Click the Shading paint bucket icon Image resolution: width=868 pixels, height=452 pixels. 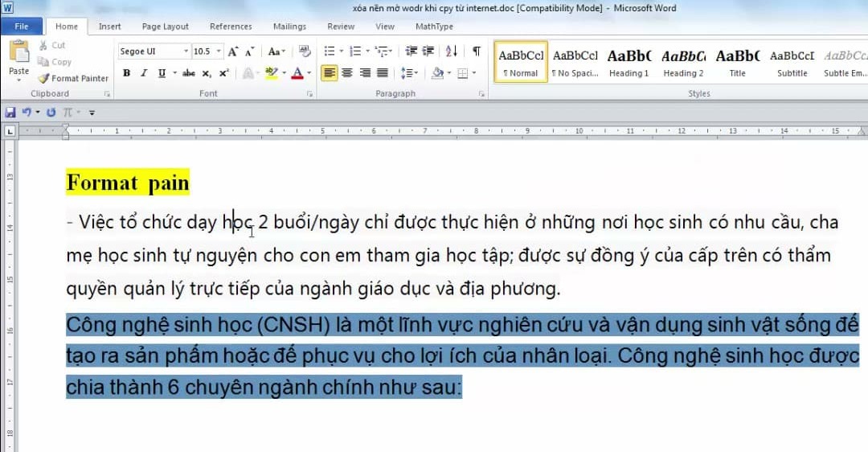point(438,73)
